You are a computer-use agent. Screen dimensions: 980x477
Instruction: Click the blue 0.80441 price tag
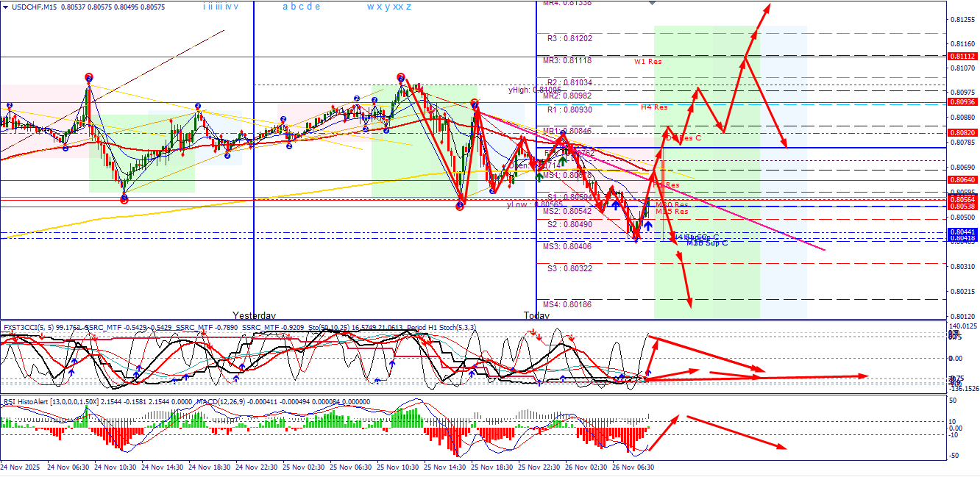[962, 232]
